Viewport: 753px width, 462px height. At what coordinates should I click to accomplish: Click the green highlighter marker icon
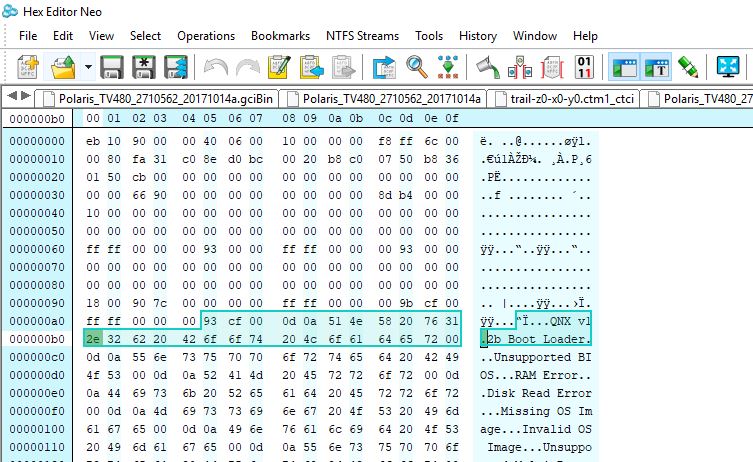[x=687, y=68]
